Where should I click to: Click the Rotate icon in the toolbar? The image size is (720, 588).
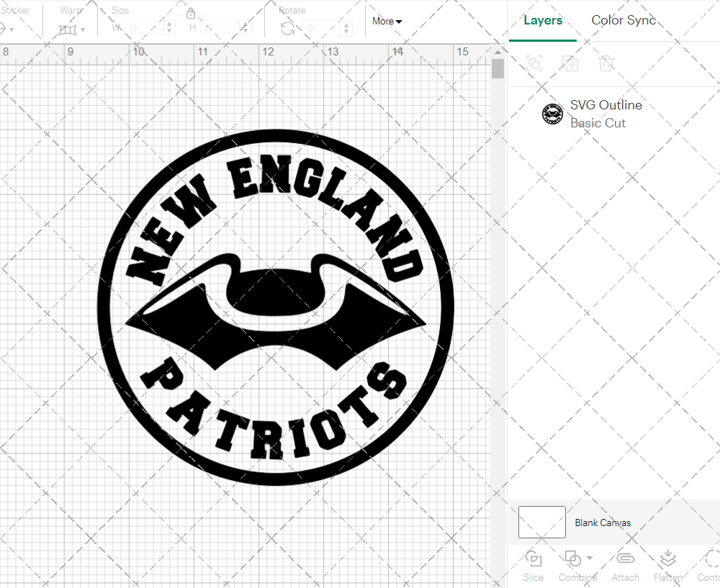[287, 27]
